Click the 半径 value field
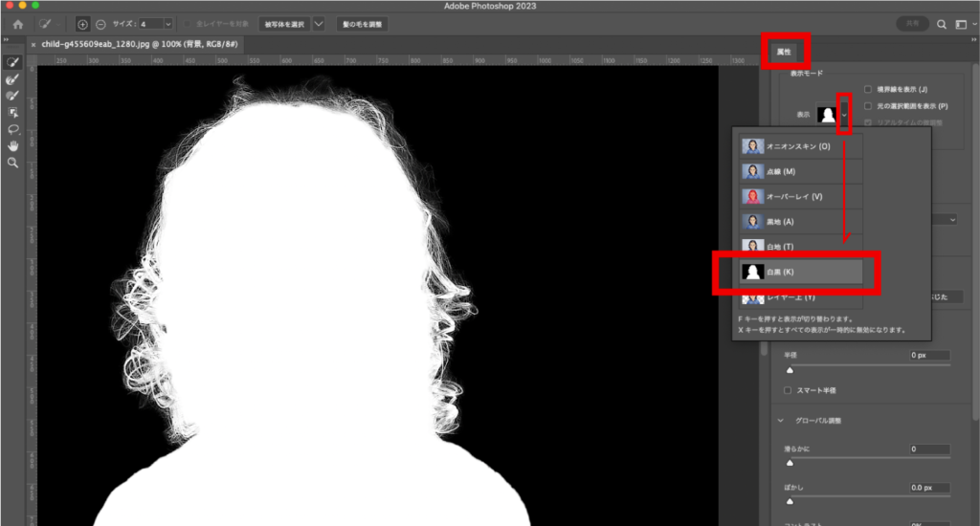 coord(929,356)
